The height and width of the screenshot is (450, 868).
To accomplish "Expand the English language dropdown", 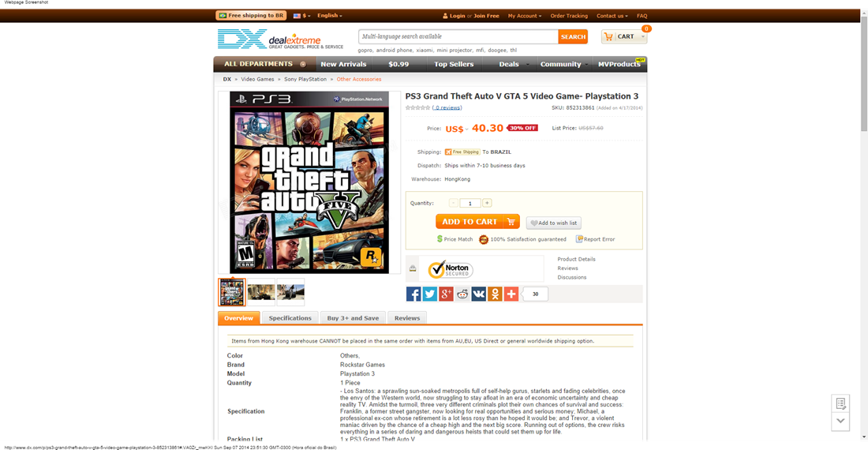I will tap(330, 16).
